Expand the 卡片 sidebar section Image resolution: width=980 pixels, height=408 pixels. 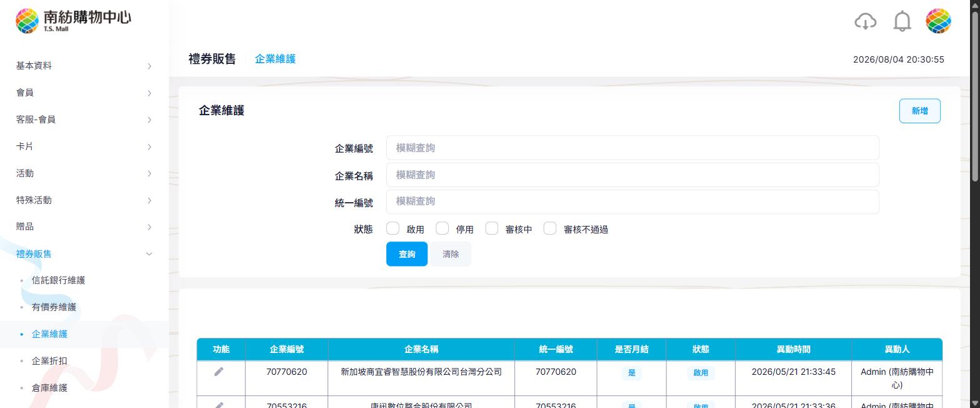[84, 146]
